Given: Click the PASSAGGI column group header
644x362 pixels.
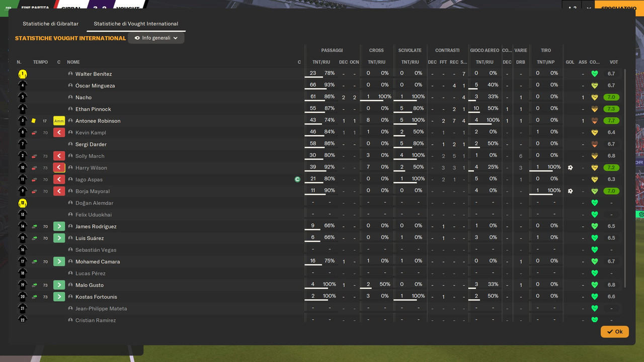Looking at the screenshot, I should (332, 50).
